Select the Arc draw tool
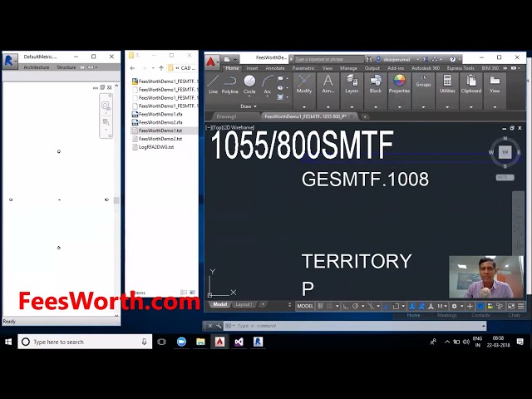Screen dimensions: 532x399 [x=268, y=84]
